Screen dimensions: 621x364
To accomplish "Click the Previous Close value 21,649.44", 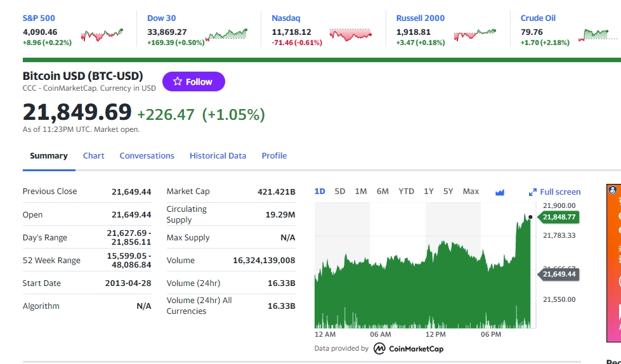I will click(x=131, y=192).
